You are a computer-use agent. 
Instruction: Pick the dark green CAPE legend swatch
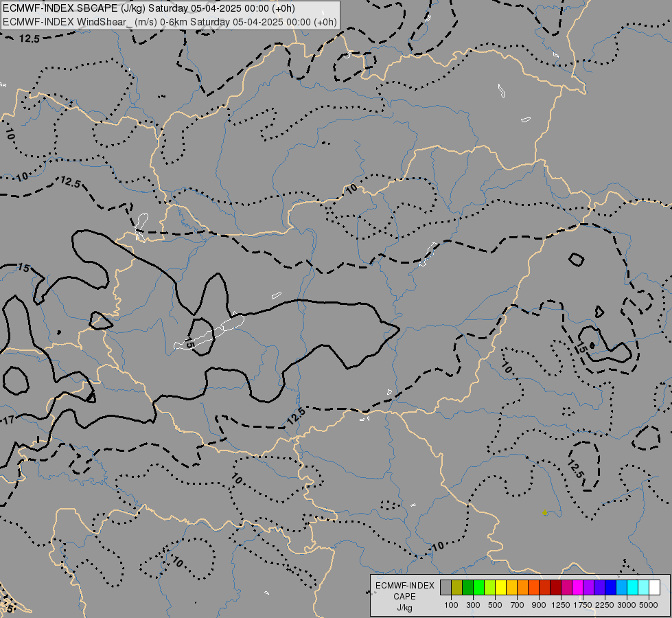pyautogui.click(x=467, y=588)
